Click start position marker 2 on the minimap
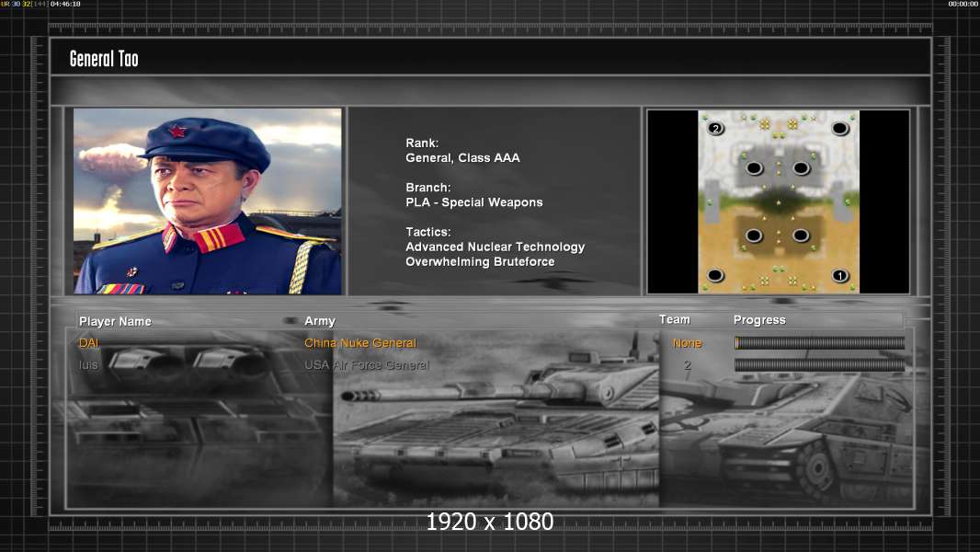 click(715, 129)
